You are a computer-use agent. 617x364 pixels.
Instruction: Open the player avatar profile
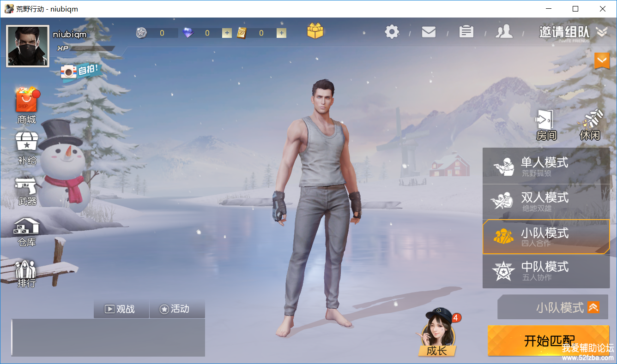coord(28,46)
